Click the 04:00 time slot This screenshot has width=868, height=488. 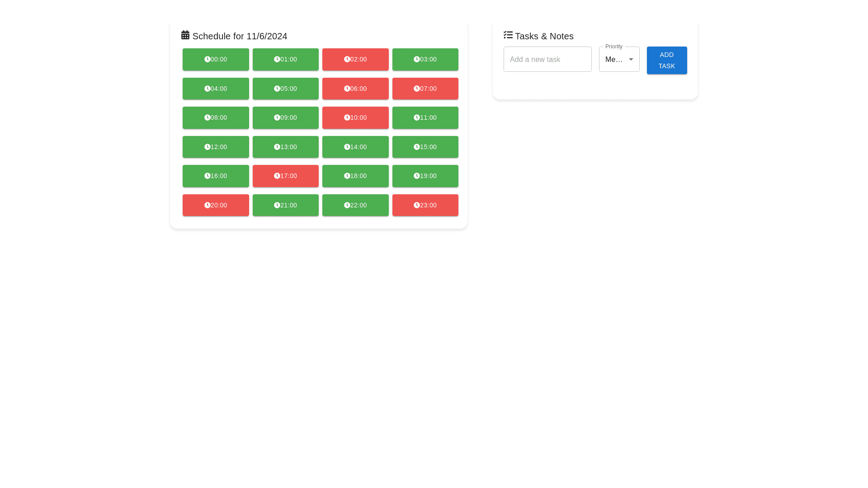[216, 89]
